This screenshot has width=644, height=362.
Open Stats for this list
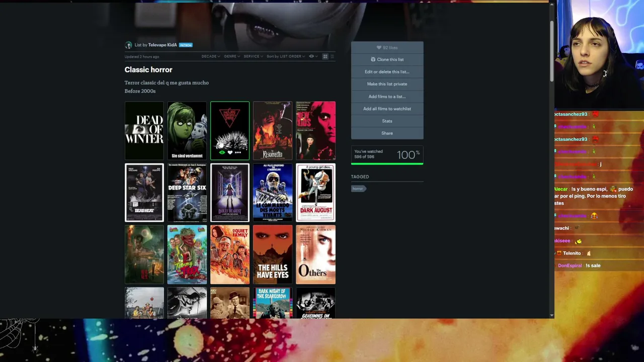point(387,121)
